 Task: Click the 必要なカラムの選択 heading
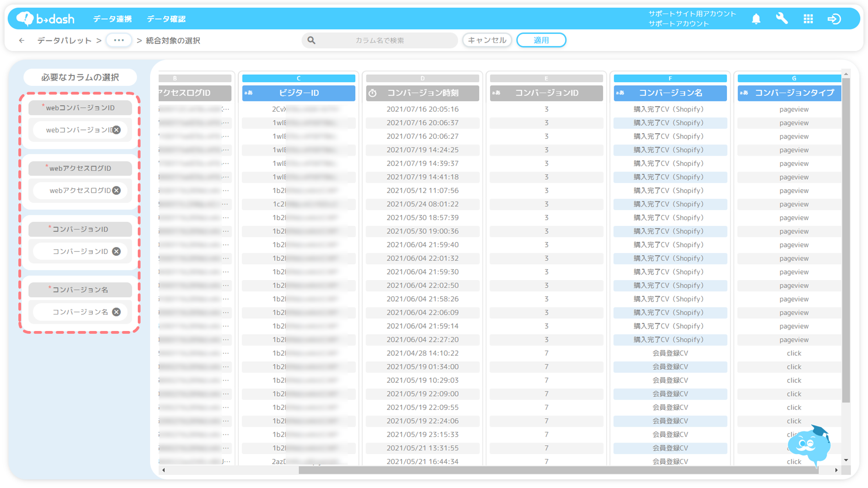click(80, 77)
